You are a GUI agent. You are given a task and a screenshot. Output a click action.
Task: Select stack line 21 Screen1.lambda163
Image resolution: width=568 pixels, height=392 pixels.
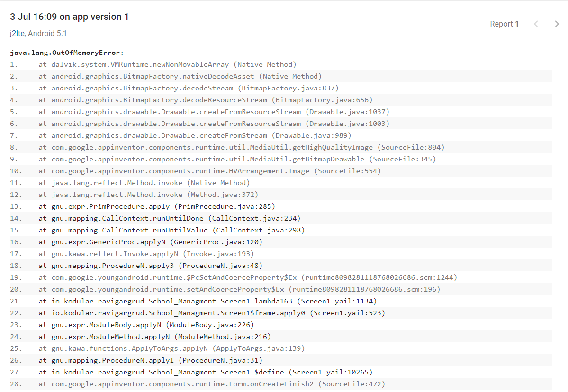pyautogui.click(x=207, y=301)
